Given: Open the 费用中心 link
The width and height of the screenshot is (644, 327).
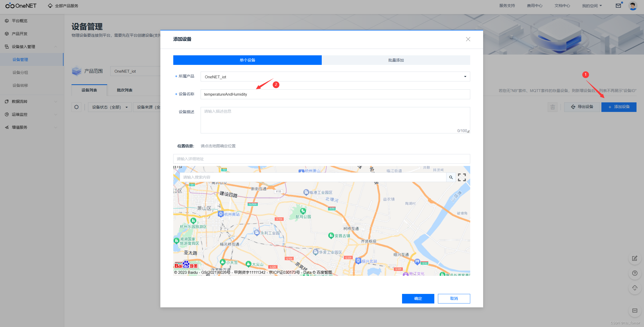Looking at the screenshot, I should [535, 6].
